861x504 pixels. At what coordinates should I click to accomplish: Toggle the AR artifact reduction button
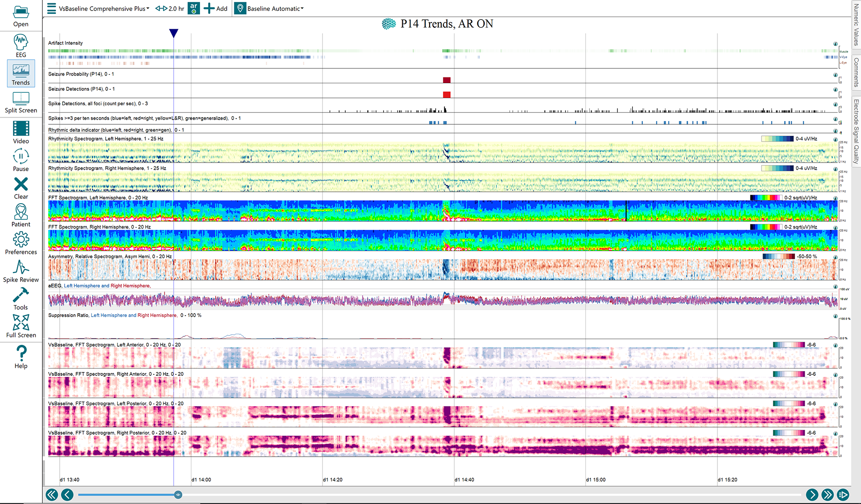click(x=193, y=8)
